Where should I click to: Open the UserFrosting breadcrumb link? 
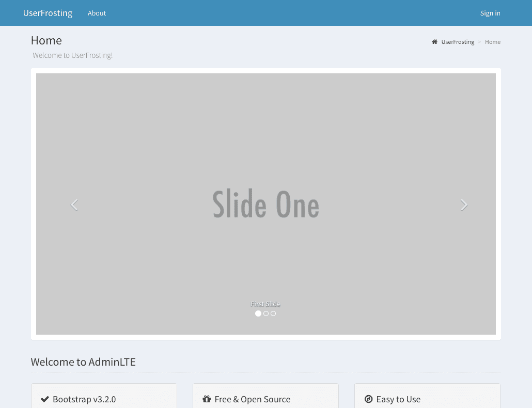tap(458, 42)
